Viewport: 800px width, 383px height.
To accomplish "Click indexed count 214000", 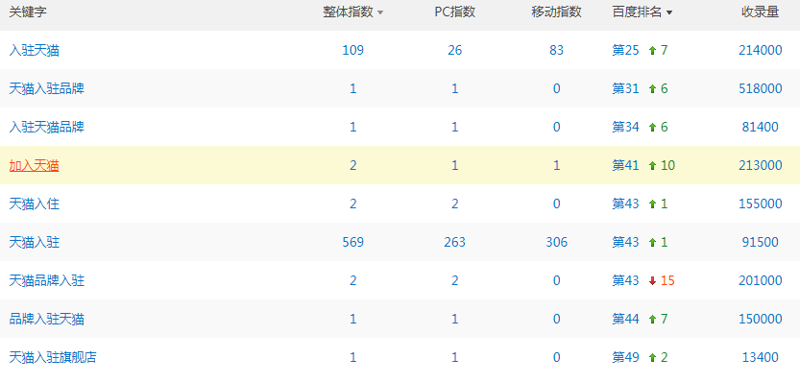I will (x=760, y=50).
